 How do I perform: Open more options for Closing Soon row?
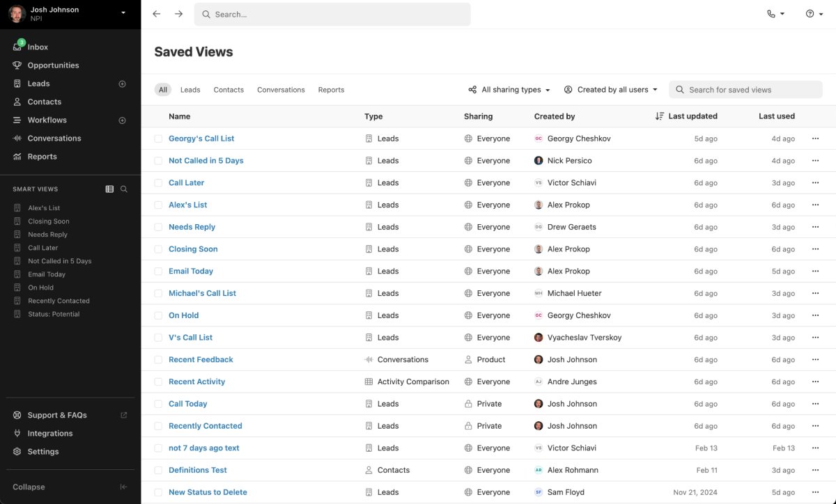tap(815, 249)
